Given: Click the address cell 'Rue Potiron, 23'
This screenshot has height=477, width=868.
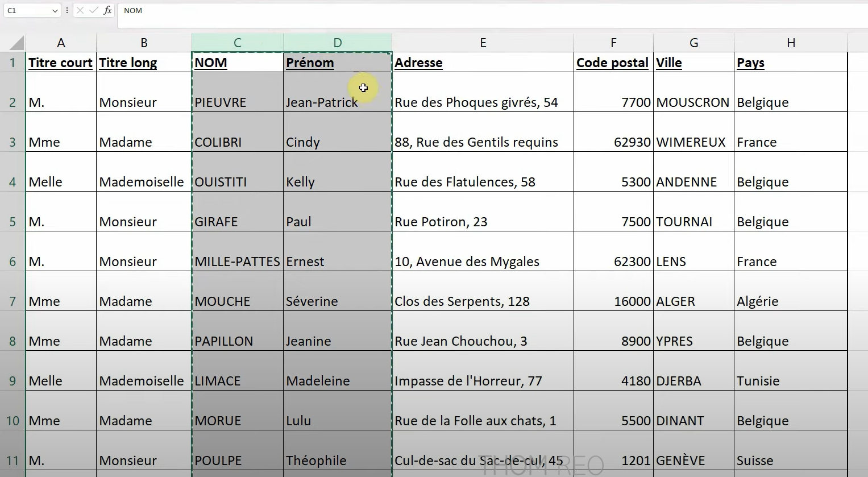Looking at the screenshot, I should [x=483, y=211].
